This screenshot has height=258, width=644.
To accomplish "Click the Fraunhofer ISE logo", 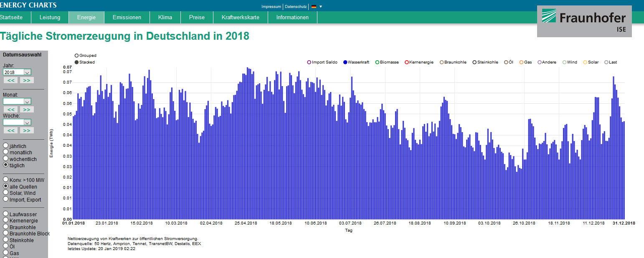I will pyautogui.click(x=584, y=21).
